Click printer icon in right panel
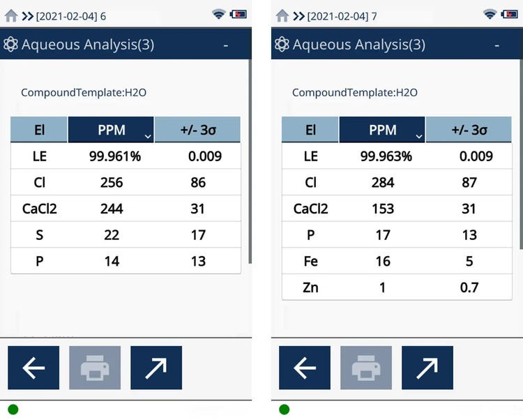Screen dimensions: 523x420 click(366, 368)
